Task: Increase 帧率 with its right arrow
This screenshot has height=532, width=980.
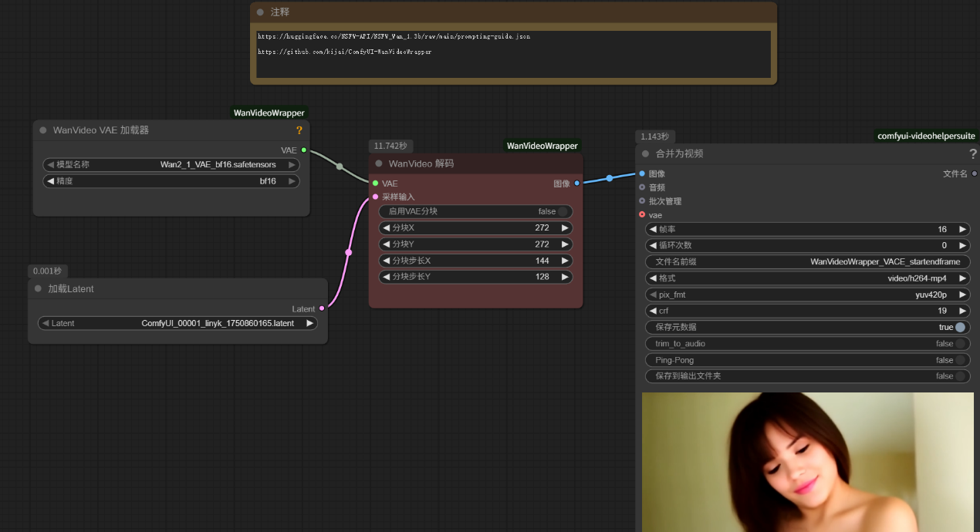Action: pyautogui.click(x=962, y=229)
